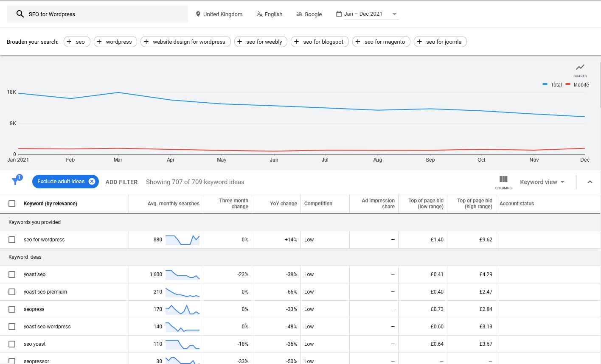Screen dimensions: 601x364
Task: Click trend sparkline for seopress
Action: pyautogui.click(x=183, y=309)
